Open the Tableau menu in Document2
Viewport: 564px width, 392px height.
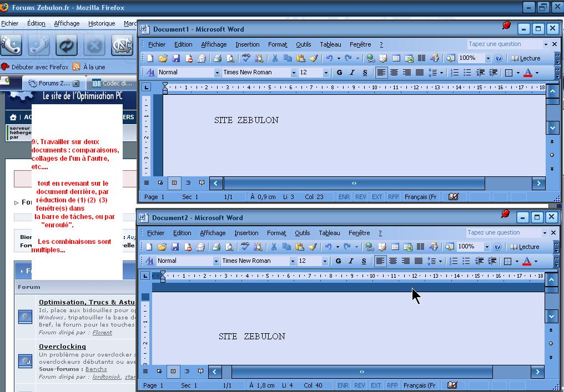tap(329, 233)
